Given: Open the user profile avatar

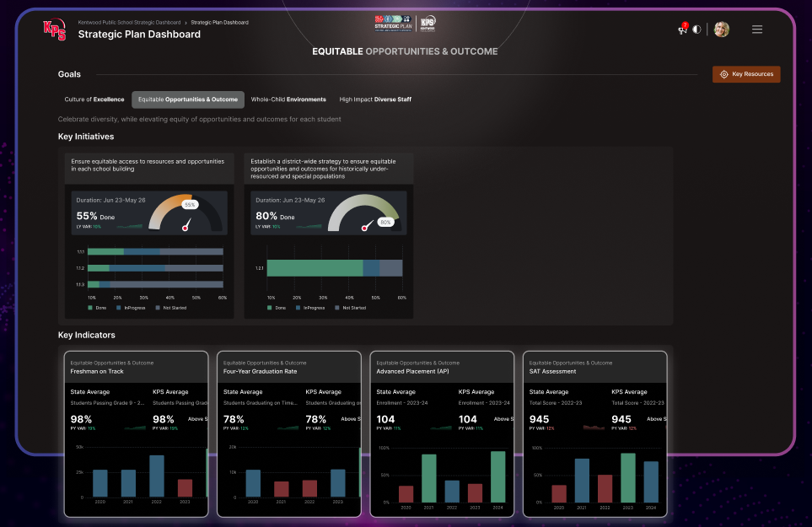Looking at the screenshot, I should tap(721, 30).
